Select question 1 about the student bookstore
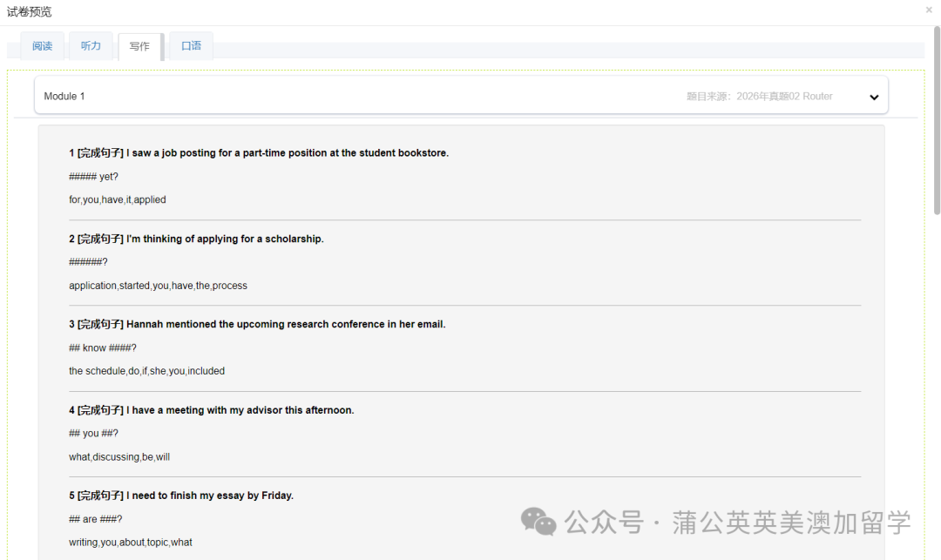The height and width of the screenshot is (560, 941). [x=259, y=153]
